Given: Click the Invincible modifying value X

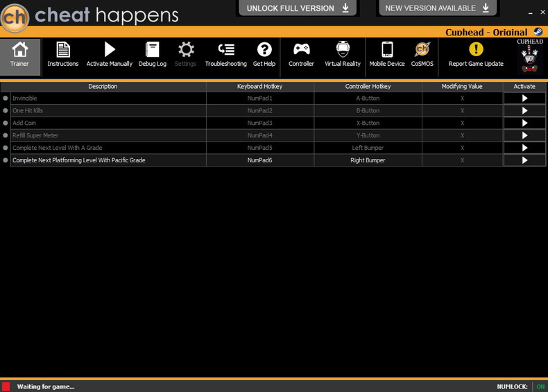Looking at the screenshot, I should click(462, 99).
